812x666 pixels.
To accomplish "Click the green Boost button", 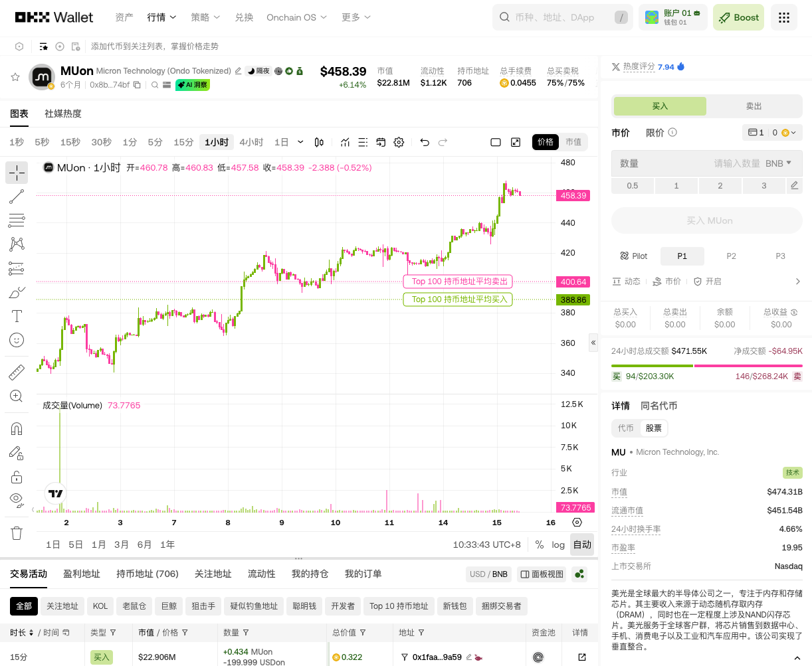I will coord(738,18).
